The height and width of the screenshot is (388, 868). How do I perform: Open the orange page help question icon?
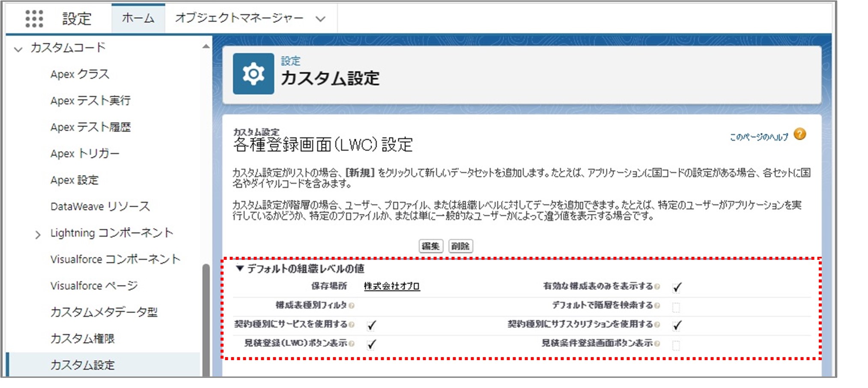[x=799, y=134]
